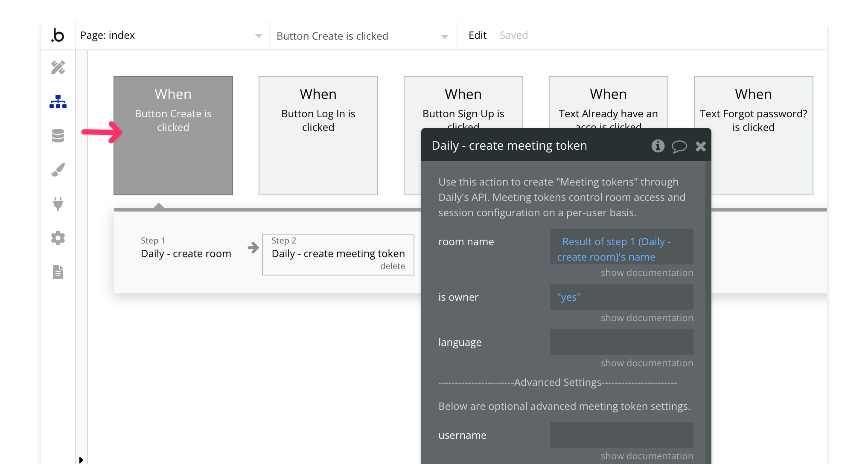Viewport: 868px width, 464px height.
Task: Click the empty language input field
Action: pyautogui.click(x=621, y=342)
